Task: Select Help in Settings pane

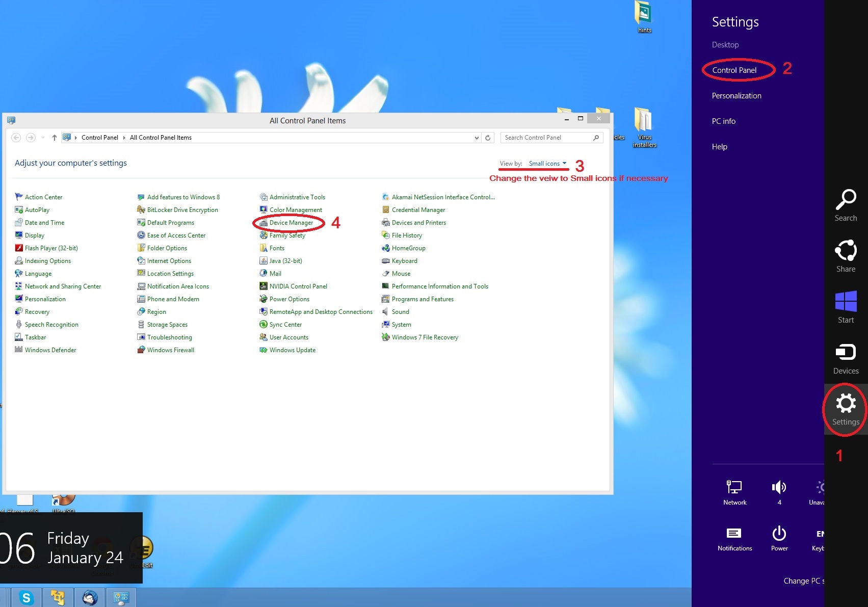Action: [x=719, y=147]
